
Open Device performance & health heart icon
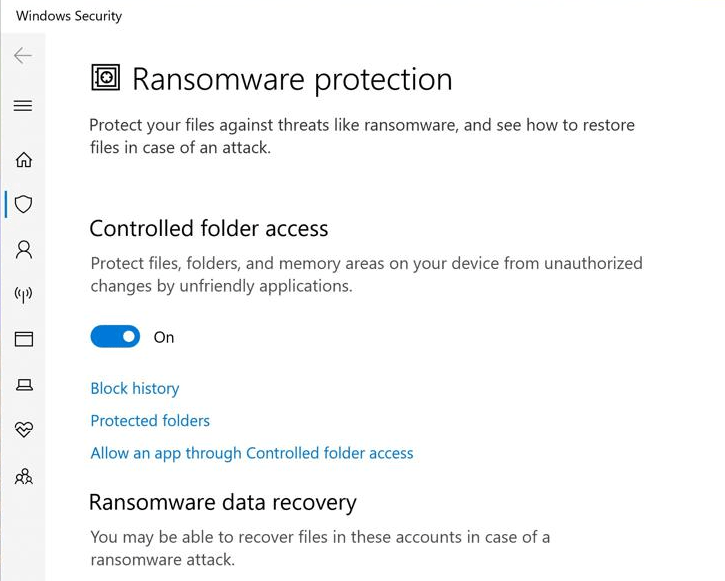pyautogui.click(x=23, y=429)
